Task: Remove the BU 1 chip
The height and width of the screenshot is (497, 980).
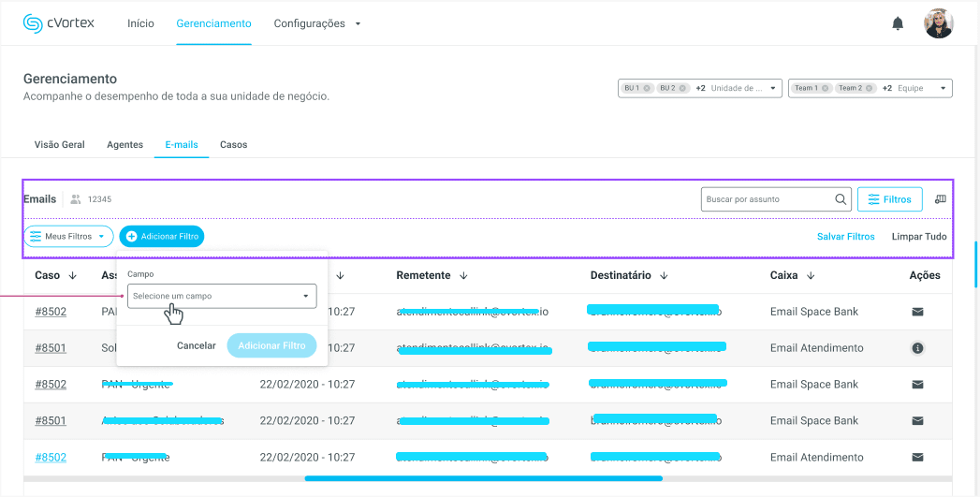Action: [x=647, y=88]
